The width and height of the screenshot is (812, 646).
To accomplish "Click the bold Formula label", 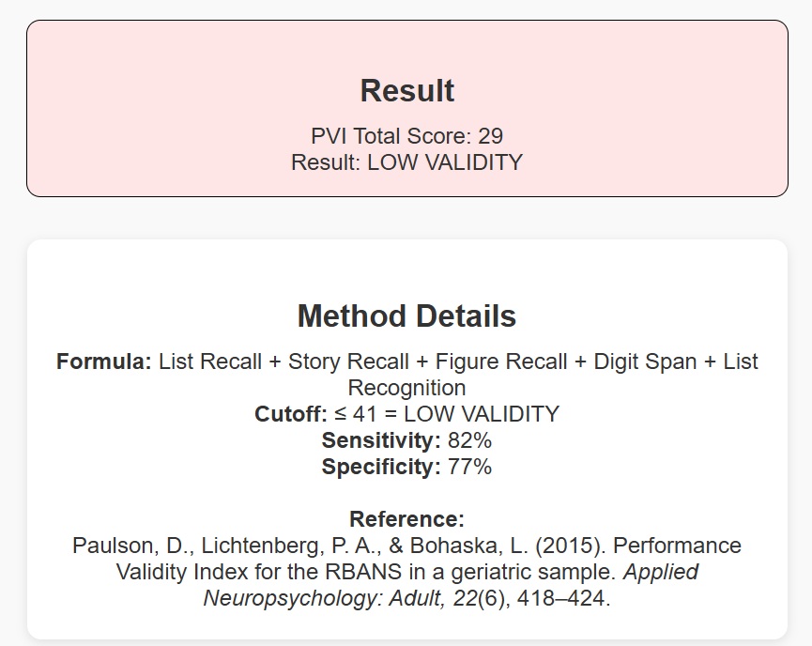I will 103,362.
